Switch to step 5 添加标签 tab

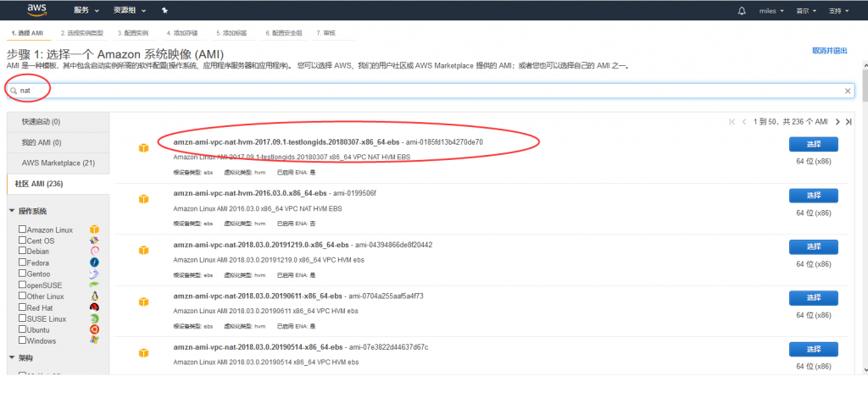tap(231, 33)
